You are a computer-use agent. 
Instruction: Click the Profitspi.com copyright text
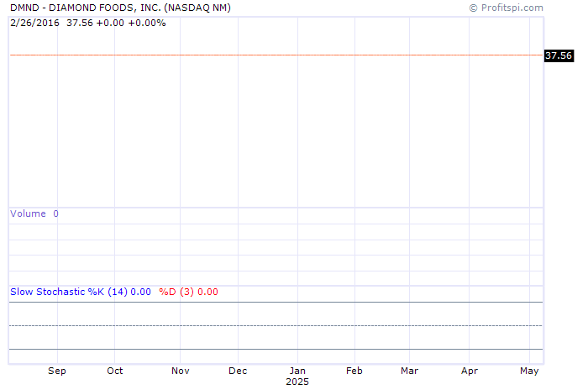tap(507, 8)
